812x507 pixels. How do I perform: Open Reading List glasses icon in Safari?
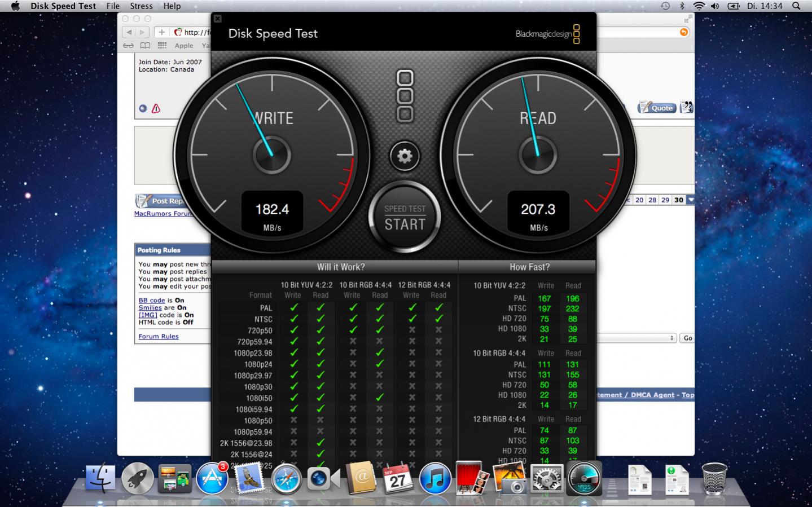tap(129, 46)
